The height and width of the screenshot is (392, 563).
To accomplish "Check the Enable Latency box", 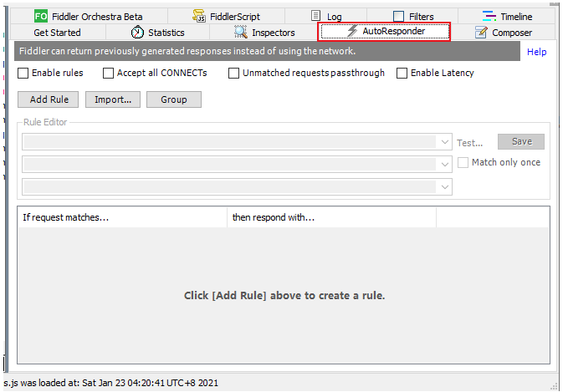I will 402,74.
